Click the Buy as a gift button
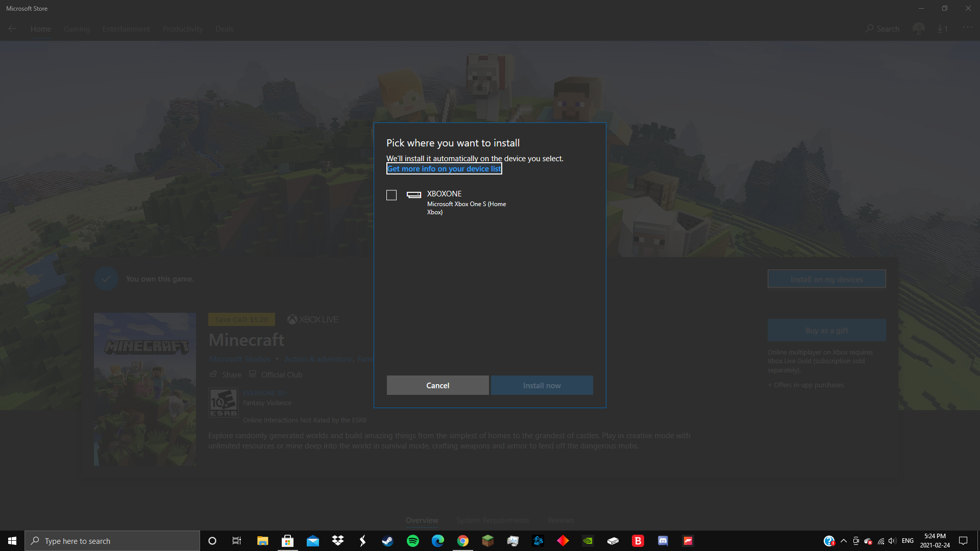980x551 pixels. [x=826, y=330]
